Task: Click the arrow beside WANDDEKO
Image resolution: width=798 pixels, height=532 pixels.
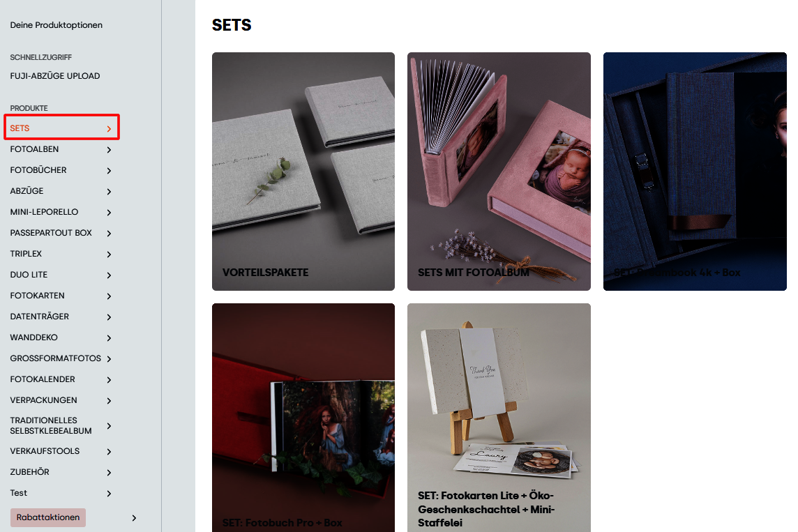Action: coord(109,337)
